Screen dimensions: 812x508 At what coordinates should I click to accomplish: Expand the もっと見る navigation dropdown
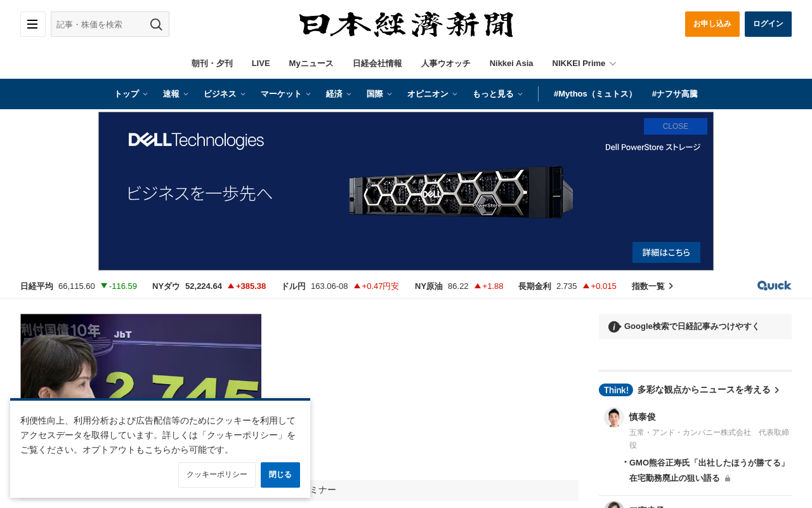point(498,94)
